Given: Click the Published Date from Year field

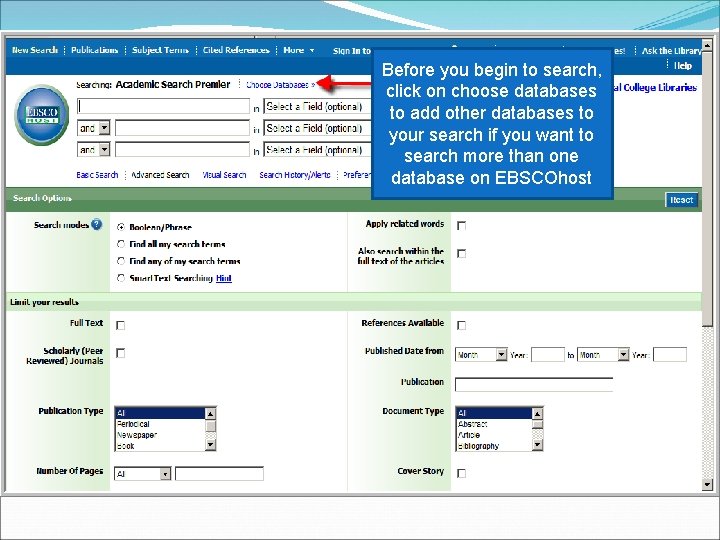Looking at the screenshot, I should [548, 354].
